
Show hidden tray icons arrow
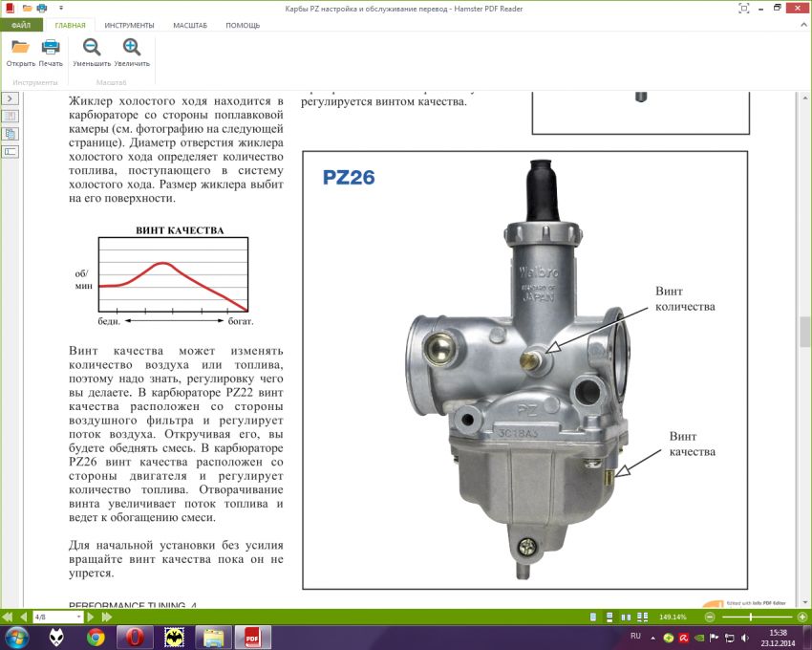pos(652,639)
